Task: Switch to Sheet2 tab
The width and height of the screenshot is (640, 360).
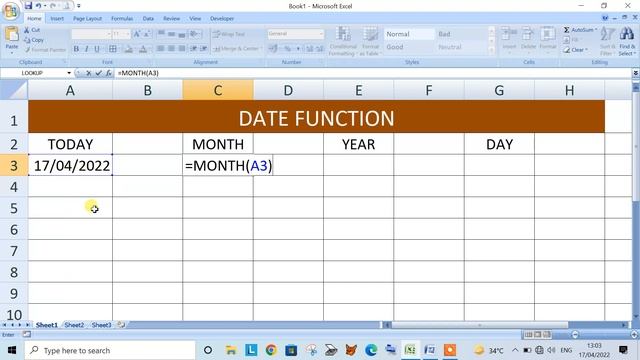Action: point(74,325)
